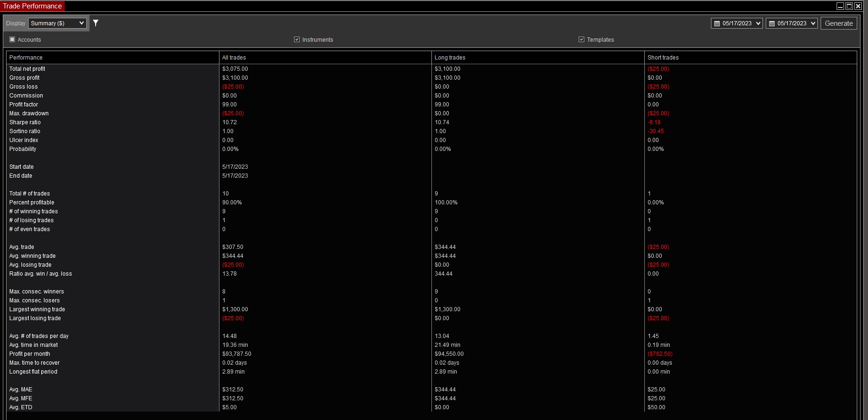Click All trades avg. trade $307.50 value
Screen dimensions: 868x420
click(233, 247)
